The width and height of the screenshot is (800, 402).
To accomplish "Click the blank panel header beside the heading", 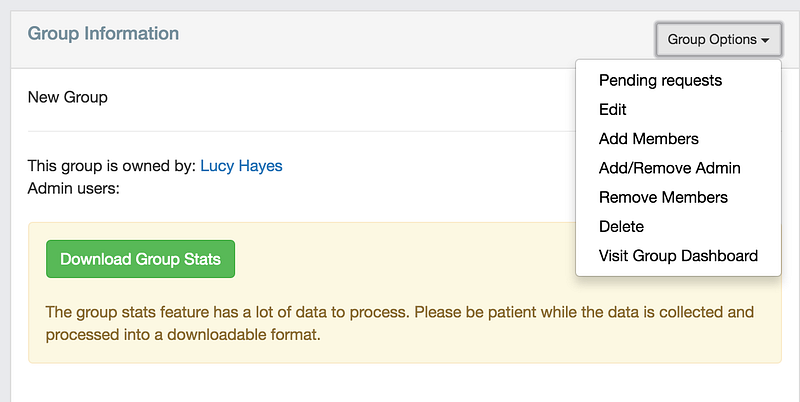I will click(x=400, y=36).
